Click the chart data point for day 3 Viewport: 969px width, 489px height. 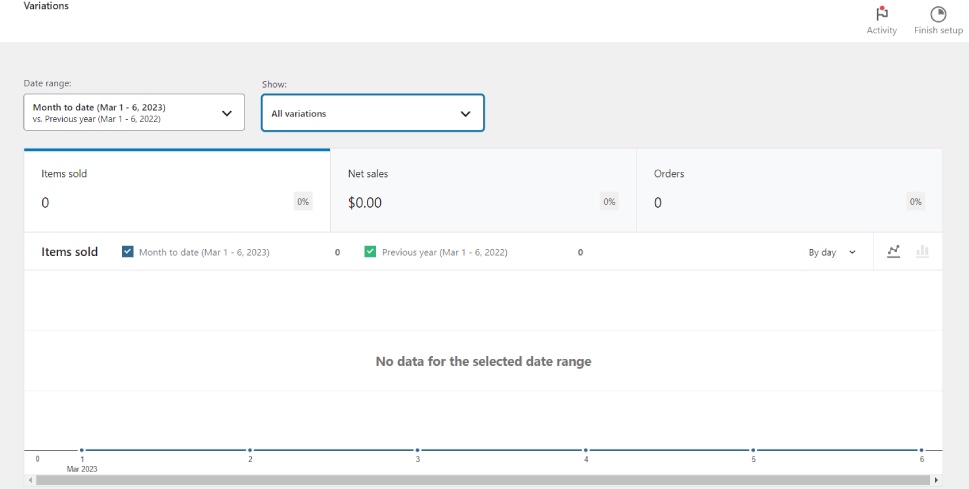[418, 450]
